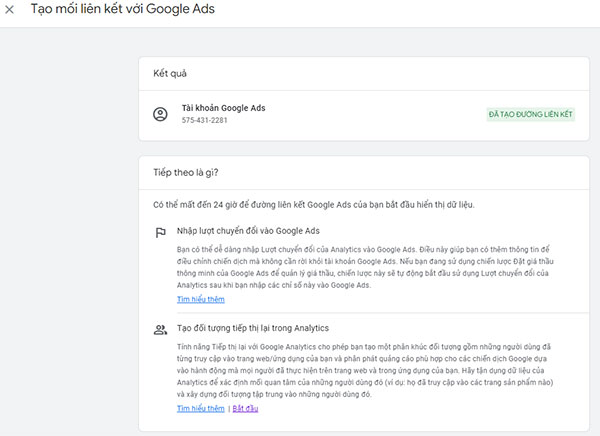The width and height of the screenshot is (600, 436).
Task: Click the Tài khoản Google Ads label
Action: click(x=223, y=108)
